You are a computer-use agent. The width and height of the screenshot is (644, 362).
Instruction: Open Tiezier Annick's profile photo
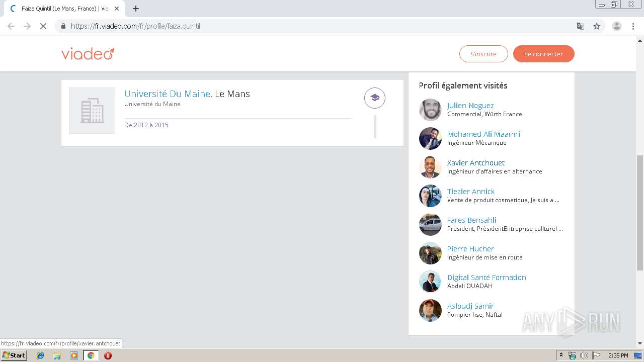[x=430, y=196]
